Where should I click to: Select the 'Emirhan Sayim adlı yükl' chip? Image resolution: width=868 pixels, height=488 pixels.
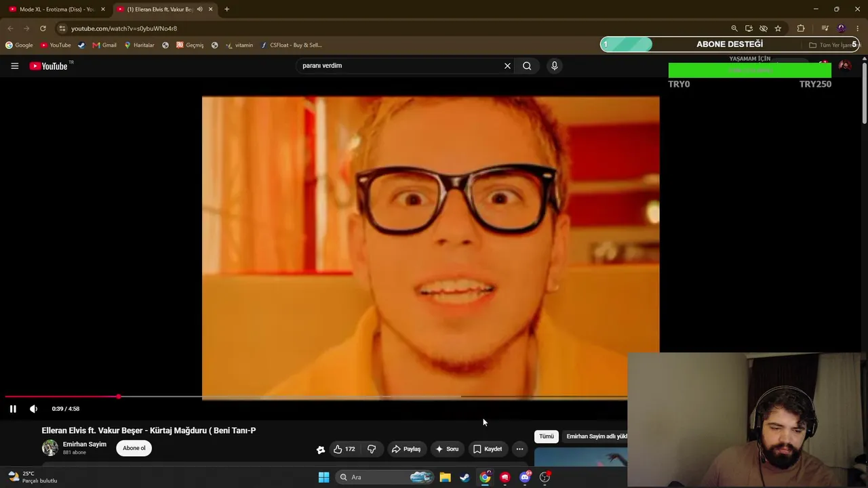click(x=596, y=436)
